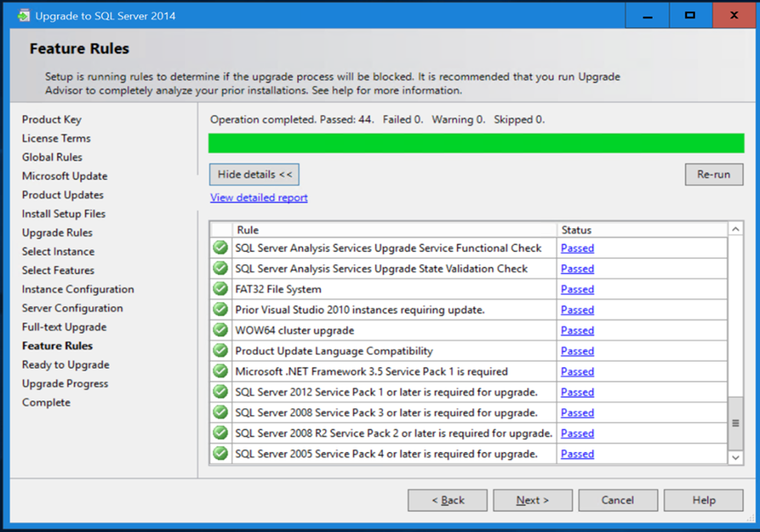Open Passed link for Analysis Services Functional Check
This screenshot has height=532, width=760.
pyautogui.click(x=577, y=248)
